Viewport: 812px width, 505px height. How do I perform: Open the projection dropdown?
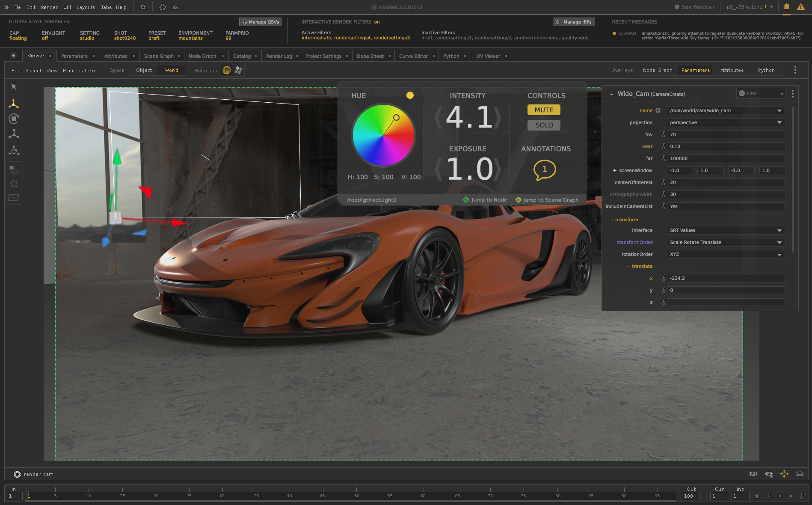point(726,122)
